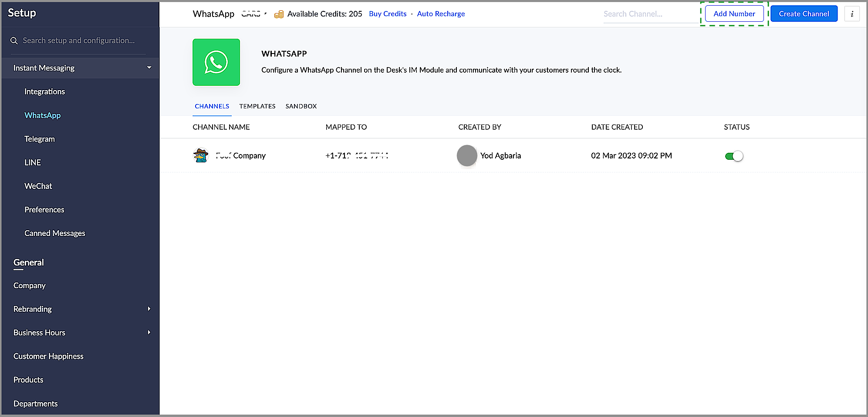This screenshot has height=417, width=868.
Task: Click the channel avatar icon for Company
Action: [x=201, y=155]
